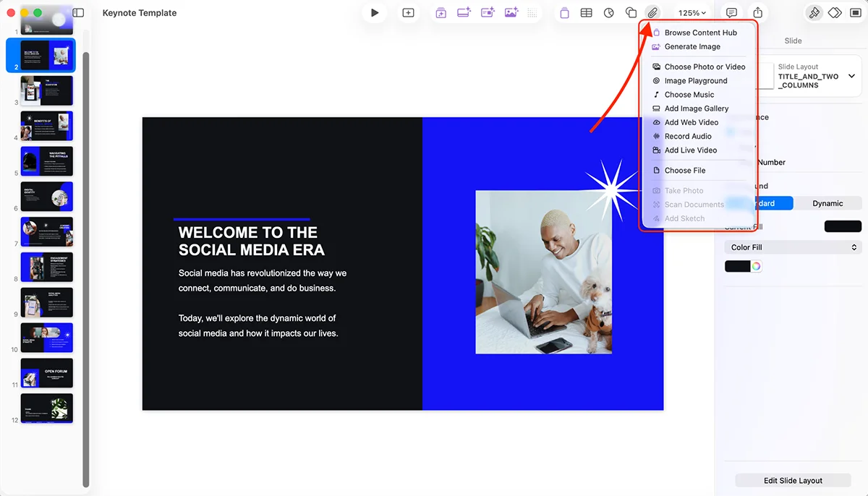Viewport: 868px width, 496px height.
Task: Select slide 4 thumbnail in navigator
Action: 47,126
